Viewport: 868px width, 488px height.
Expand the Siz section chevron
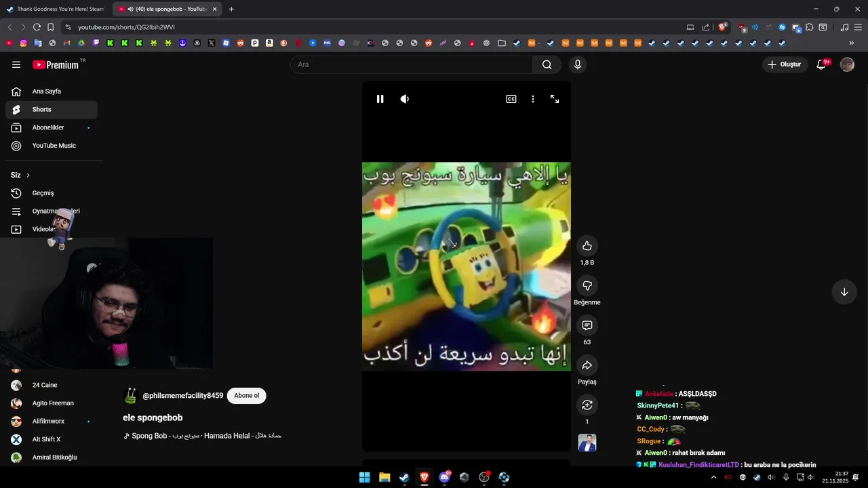tap(28, 176)
